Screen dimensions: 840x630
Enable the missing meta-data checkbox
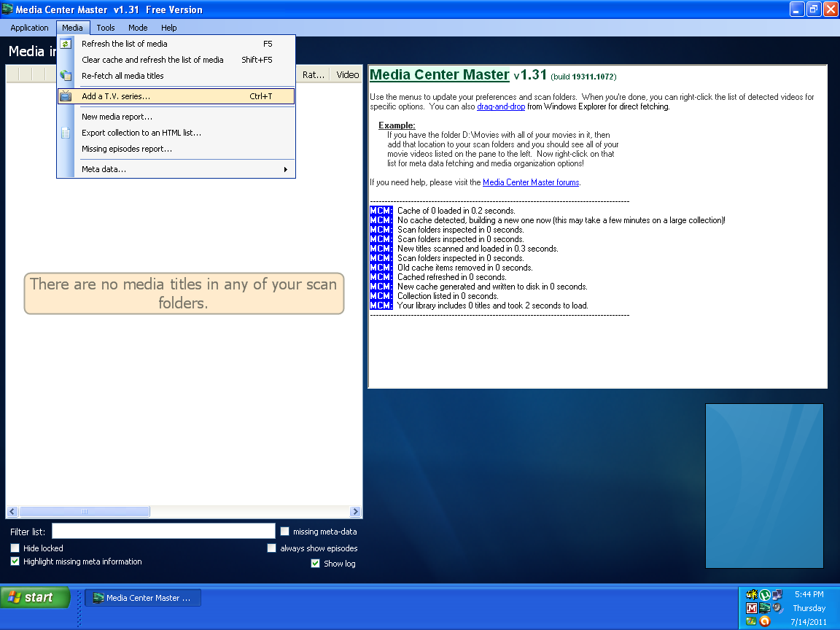tap(285, 532)
